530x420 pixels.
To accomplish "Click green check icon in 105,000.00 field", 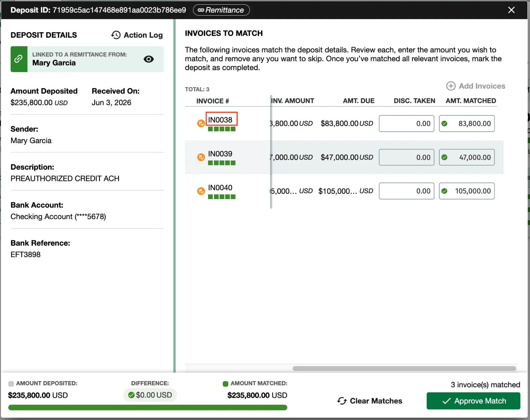I will click(x=445, y=191).
